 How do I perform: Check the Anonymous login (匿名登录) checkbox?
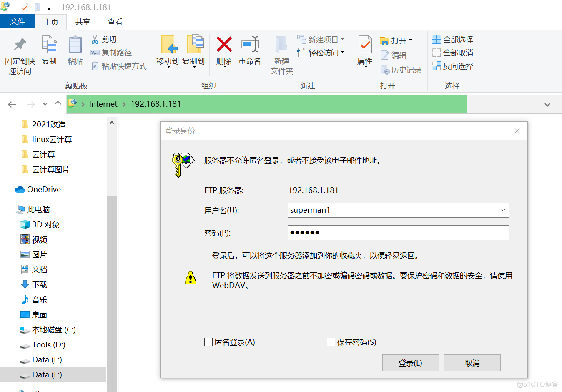(x=208, y=342)
